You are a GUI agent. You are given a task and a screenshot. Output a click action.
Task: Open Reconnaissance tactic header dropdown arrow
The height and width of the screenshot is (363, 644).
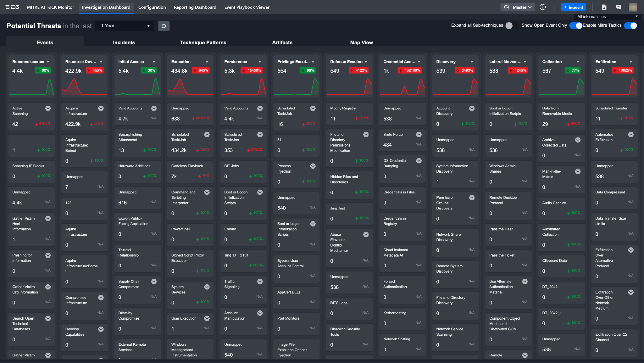pyautogui.click(x=48, y=62)
